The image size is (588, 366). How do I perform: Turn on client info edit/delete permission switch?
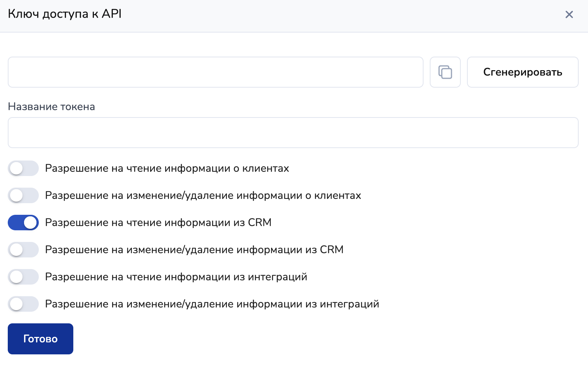coord(23,195)
